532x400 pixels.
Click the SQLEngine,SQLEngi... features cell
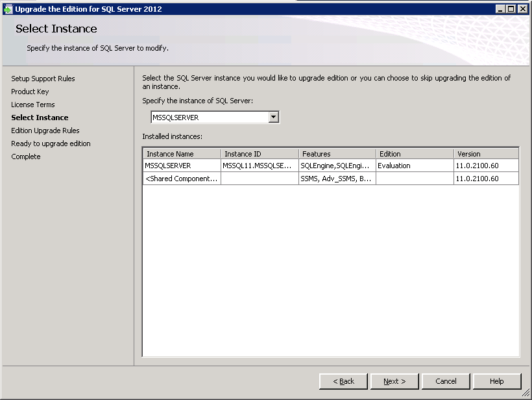(337, 166)
